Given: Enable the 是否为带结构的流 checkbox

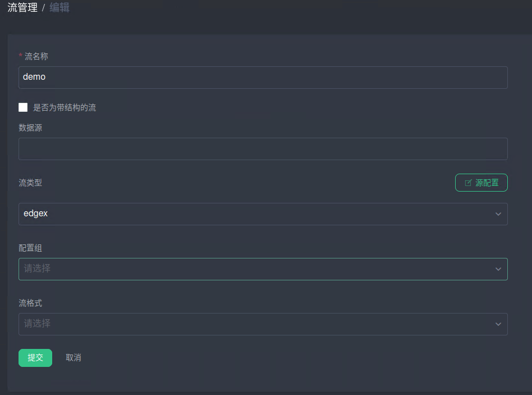Looking at the screenshot, I should [23, 107].
